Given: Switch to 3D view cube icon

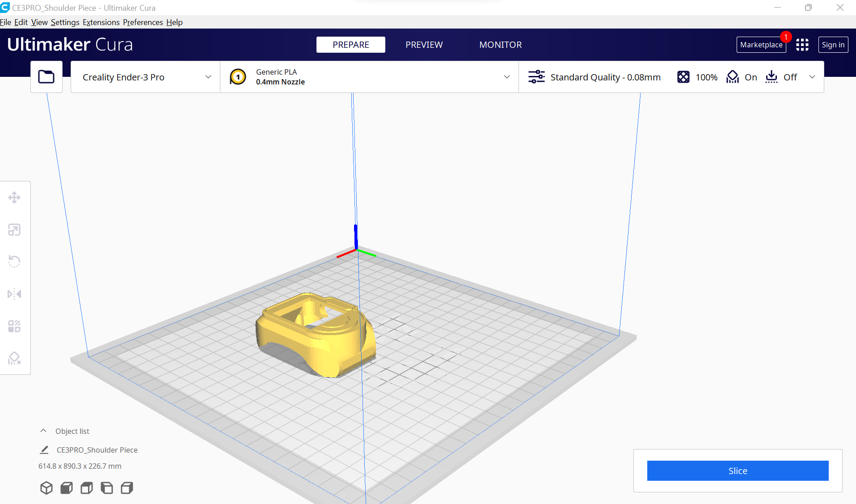Looking at the screenshot, I should coord(46,487).
